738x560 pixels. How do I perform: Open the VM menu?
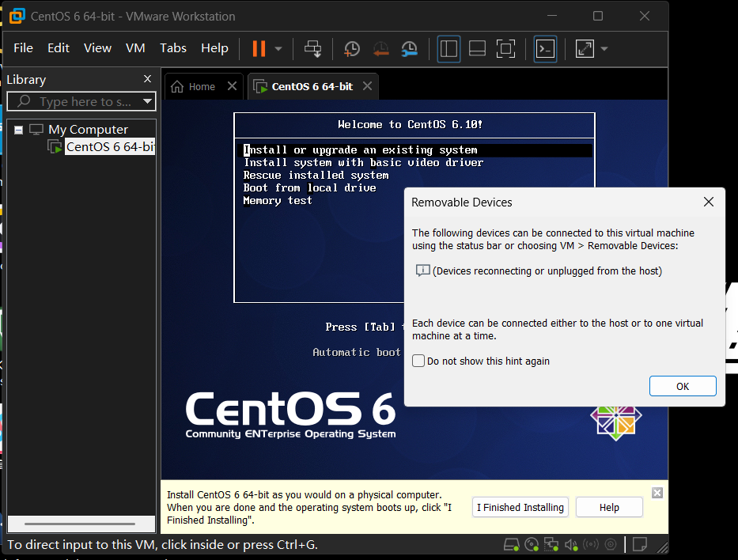click(x=135, y=48)
